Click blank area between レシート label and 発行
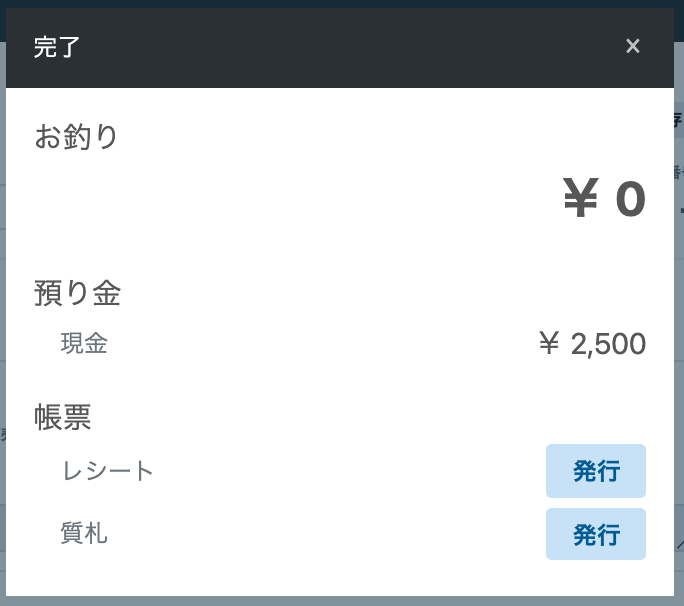This screenshot has width=684, height=606. tap(350, 471)
